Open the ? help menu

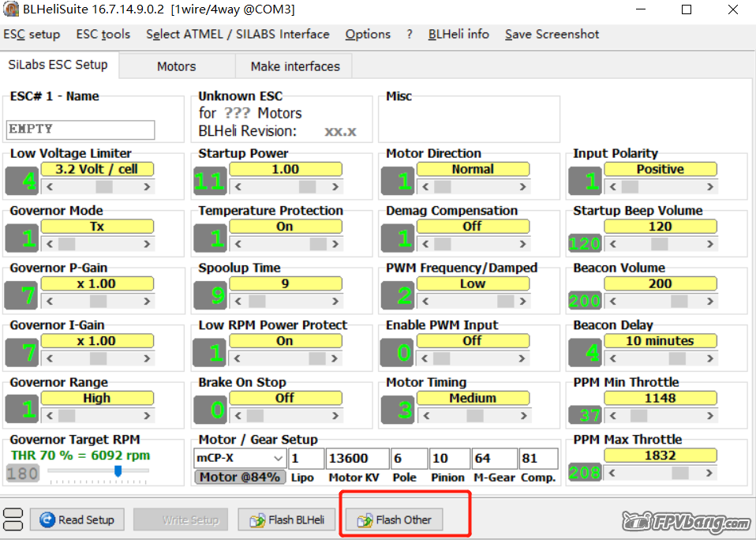click(x=410, y=34)
